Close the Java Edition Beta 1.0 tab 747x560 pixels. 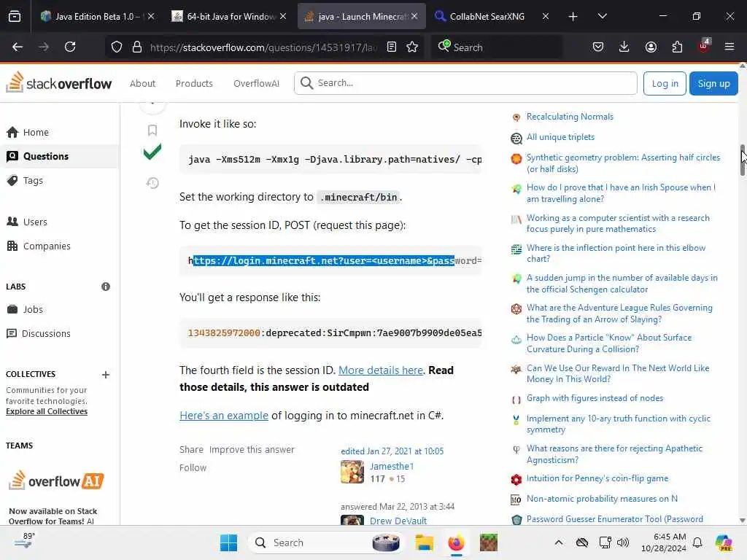(x=151, y=16)
